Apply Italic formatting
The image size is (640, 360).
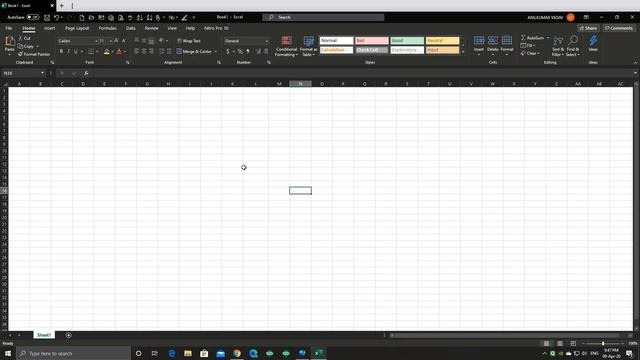(69, 51)
